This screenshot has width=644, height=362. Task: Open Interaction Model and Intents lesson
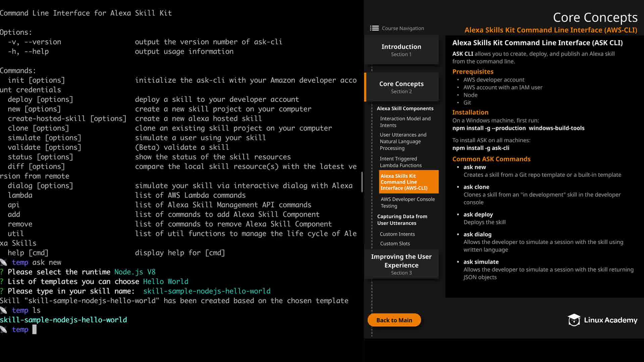tap(405, 122)
